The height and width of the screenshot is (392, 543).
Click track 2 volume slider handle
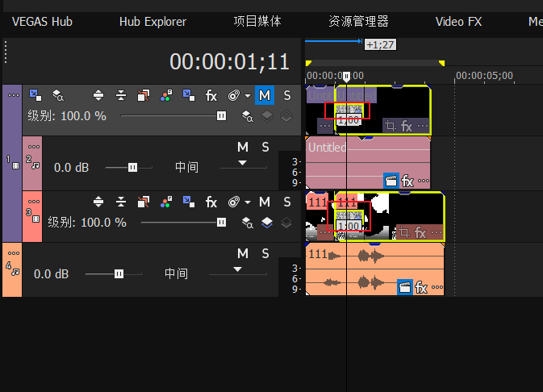click(132, 168)
